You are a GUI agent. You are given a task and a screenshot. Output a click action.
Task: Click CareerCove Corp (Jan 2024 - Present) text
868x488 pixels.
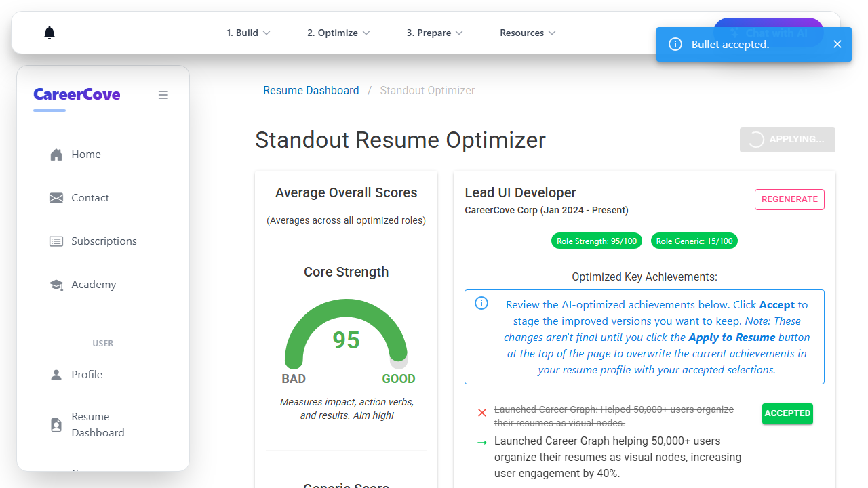547,210
